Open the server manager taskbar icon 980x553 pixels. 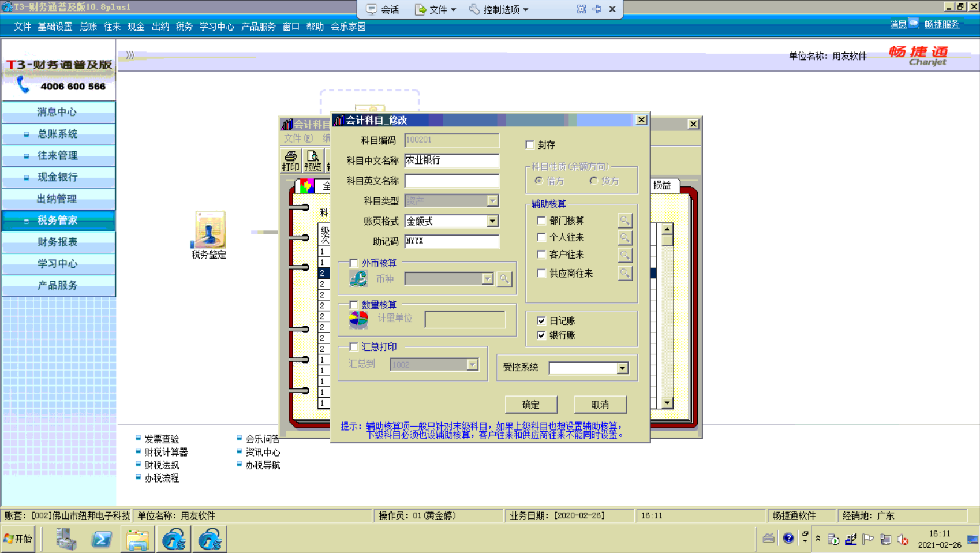(66, 540)
